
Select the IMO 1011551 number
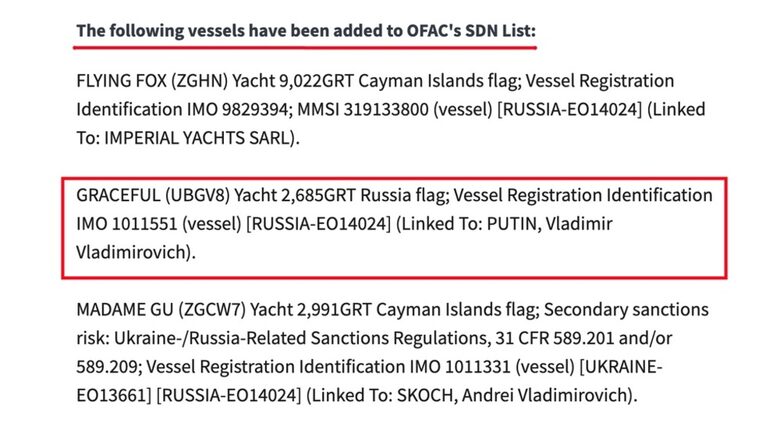[127, 224]
